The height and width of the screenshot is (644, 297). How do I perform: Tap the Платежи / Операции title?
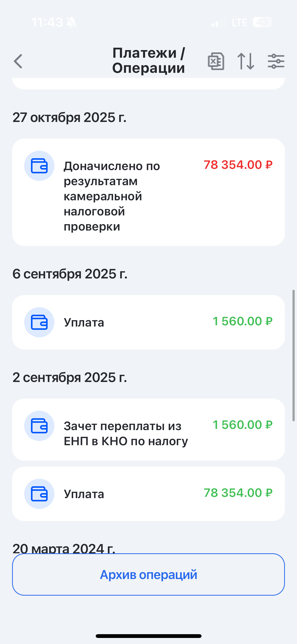(148, 60)
